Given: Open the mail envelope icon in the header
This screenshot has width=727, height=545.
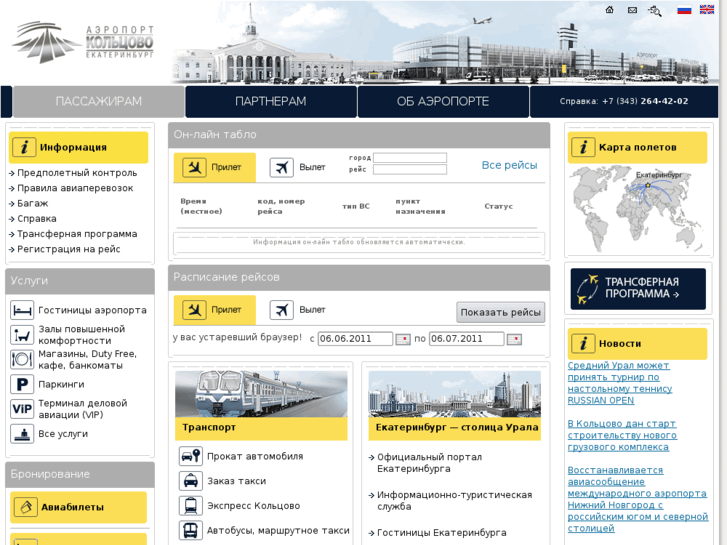Looking at the screenshot, I should point(632,10).
